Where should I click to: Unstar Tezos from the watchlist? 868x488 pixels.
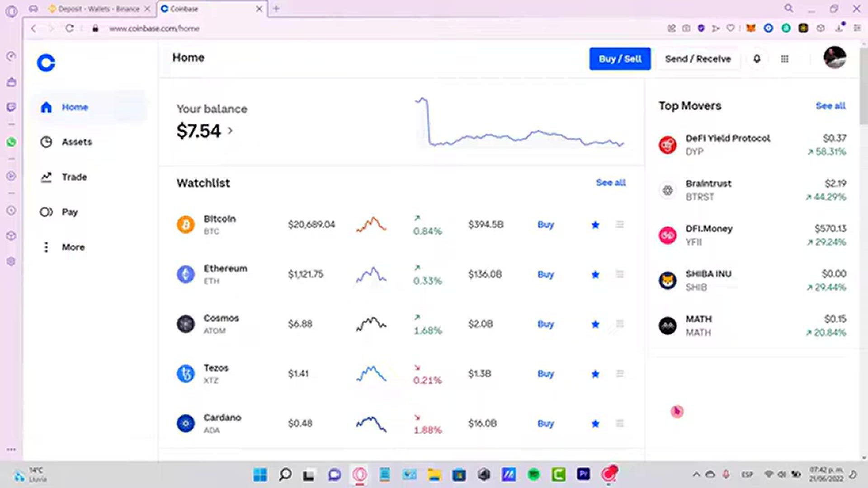595,374
